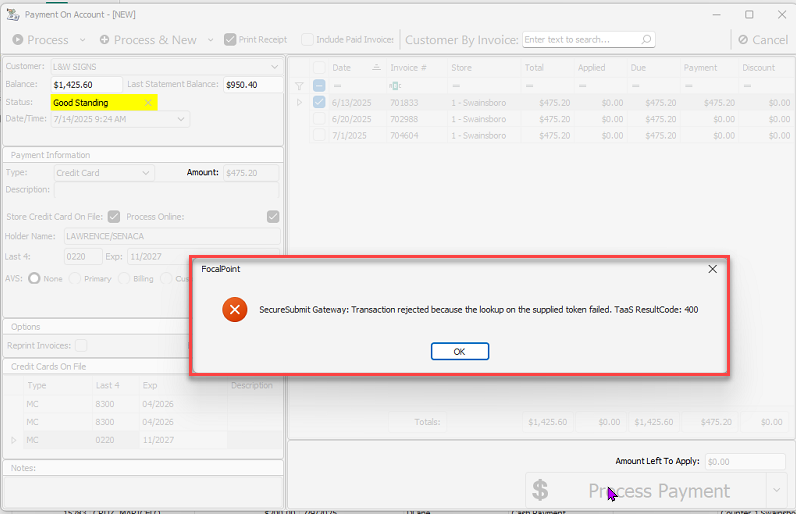Viewport: 796px width, 514px height.
Task: Click the Store column header
Action: pos(484,67)
